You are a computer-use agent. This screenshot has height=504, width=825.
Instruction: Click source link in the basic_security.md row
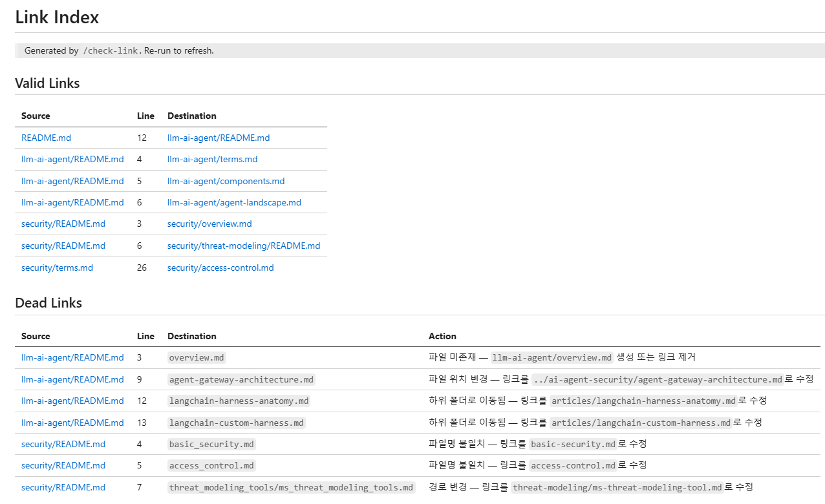tap(63, 444)
